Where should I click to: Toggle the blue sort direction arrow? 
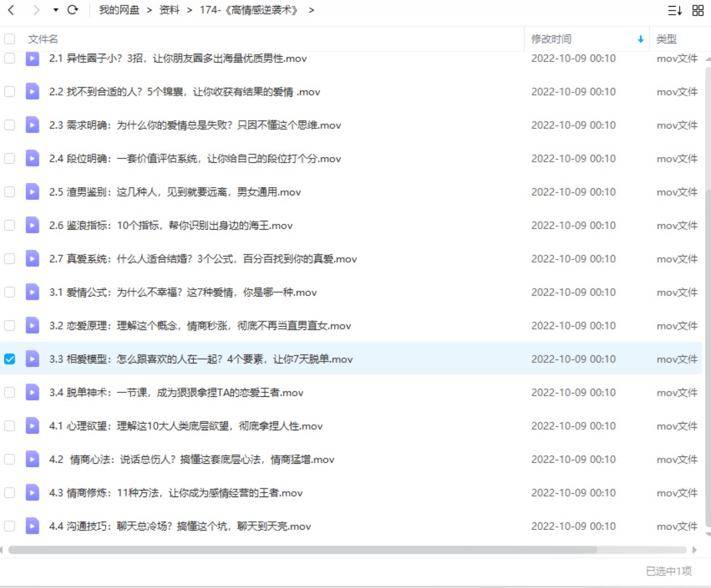640,39
